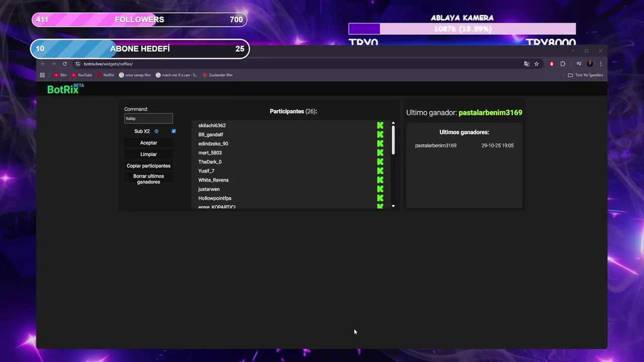Click the translate page icon
This screenshot has height=362, width=644.
click(527, 64)
